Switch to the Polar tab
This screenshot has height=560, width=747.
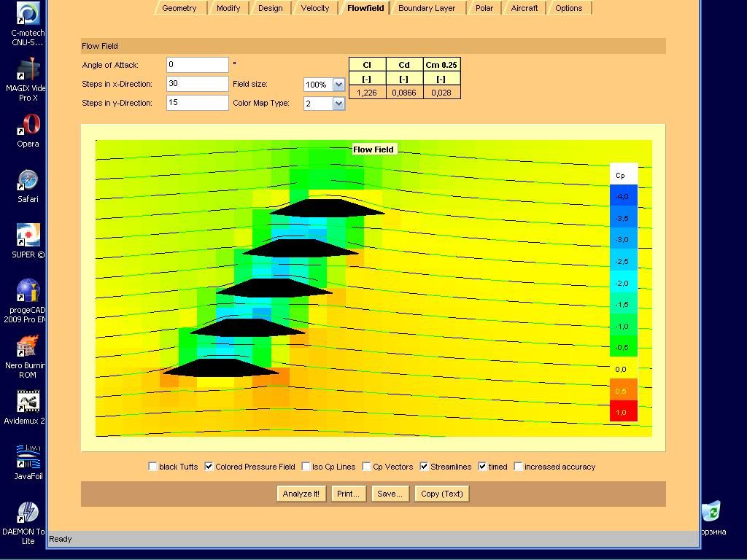click(484, 8)
